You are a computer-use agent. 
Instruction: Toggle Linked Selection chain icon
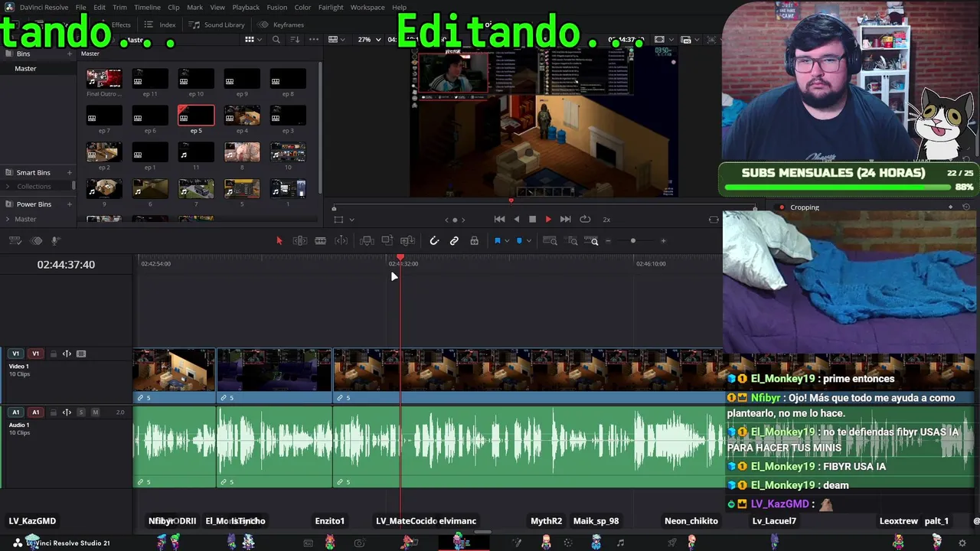click(x=454, y=241)
